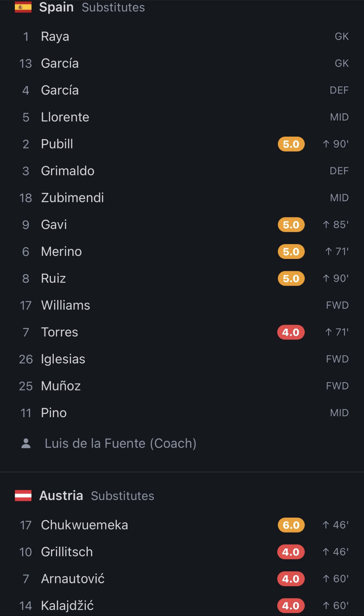Tap Arnautović's 60' substitution arrow

click(x=326, y=579)
